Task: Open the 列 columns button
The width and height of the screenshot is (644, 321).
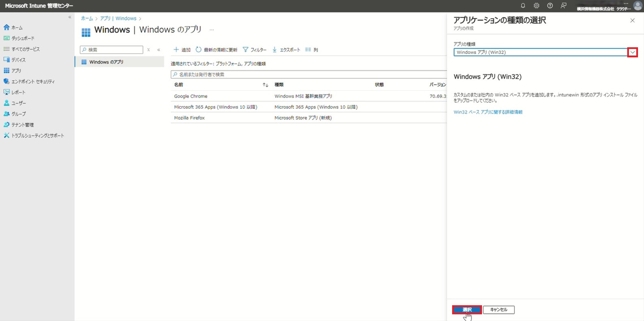Action: 312,50
